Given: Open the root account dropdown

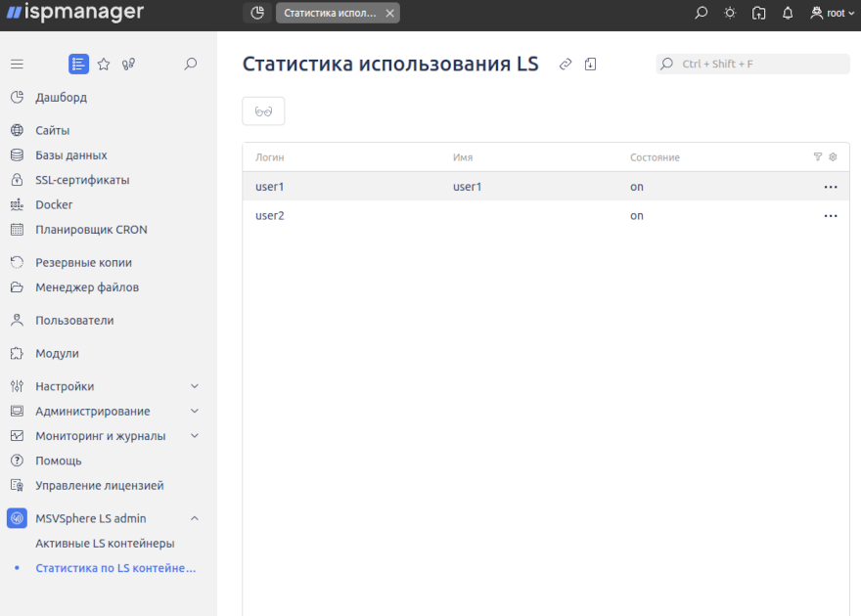Looking at the screenshot, I should (x=827, y=13).
